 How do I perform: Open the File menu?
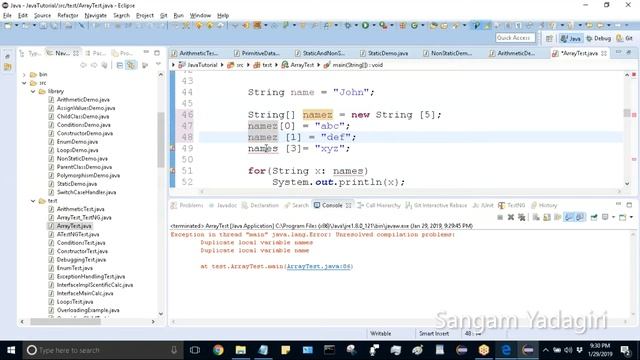7,16
